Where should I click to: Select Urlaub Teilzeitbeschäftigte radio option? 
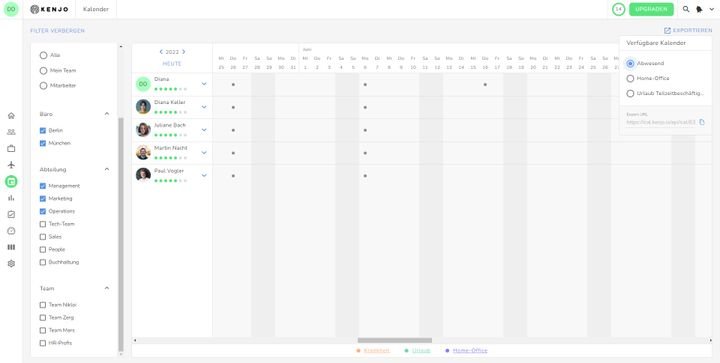(x=630, y=93)
